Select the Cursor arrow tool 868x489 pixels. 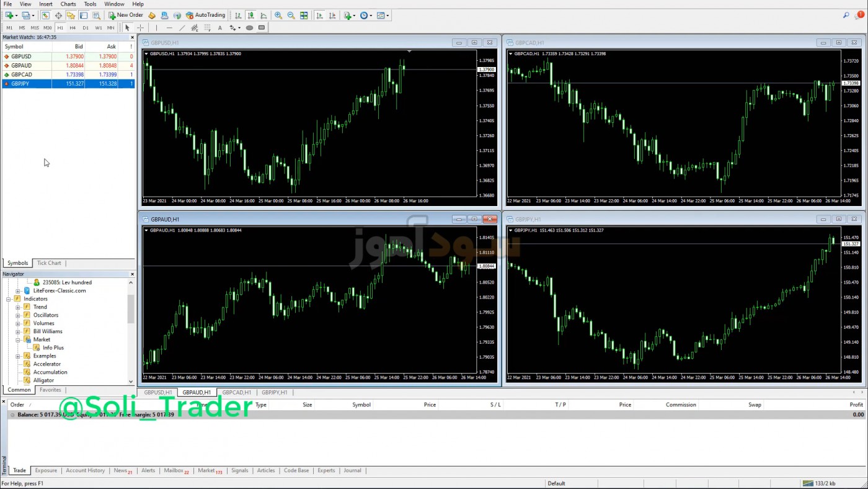[127, 28]
